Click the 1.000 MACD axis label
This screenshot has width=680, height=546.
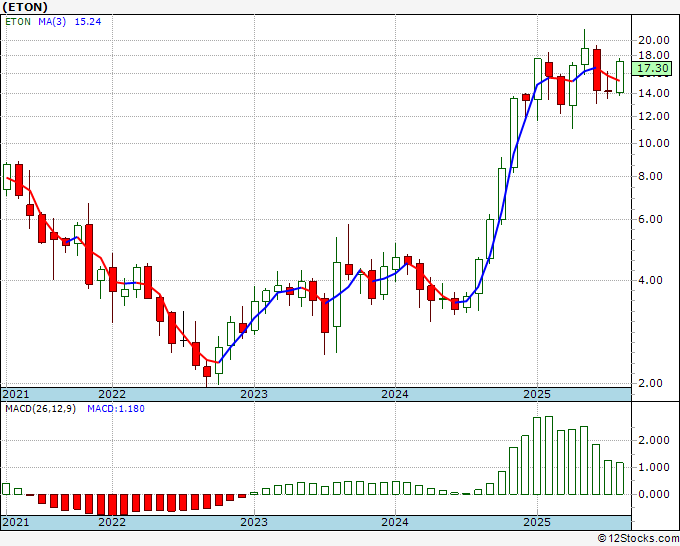654,468
